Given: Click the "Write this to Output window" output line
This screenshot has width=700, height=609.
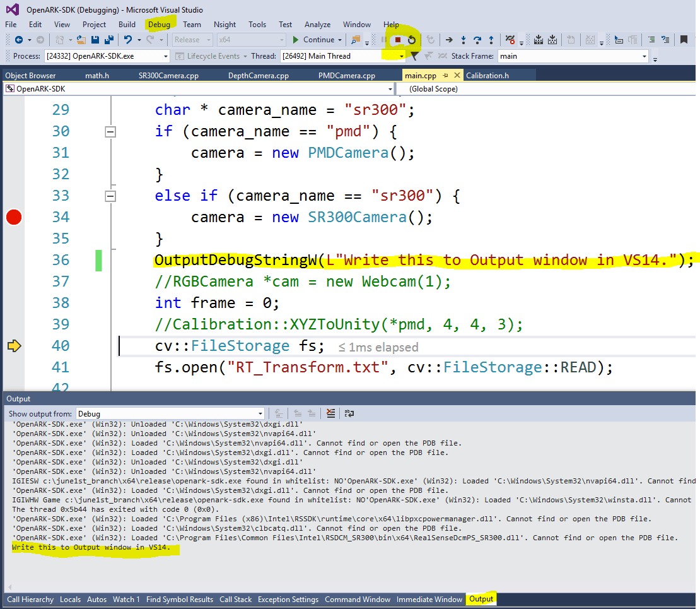Looking at the screenshot, I should [91, 547].
